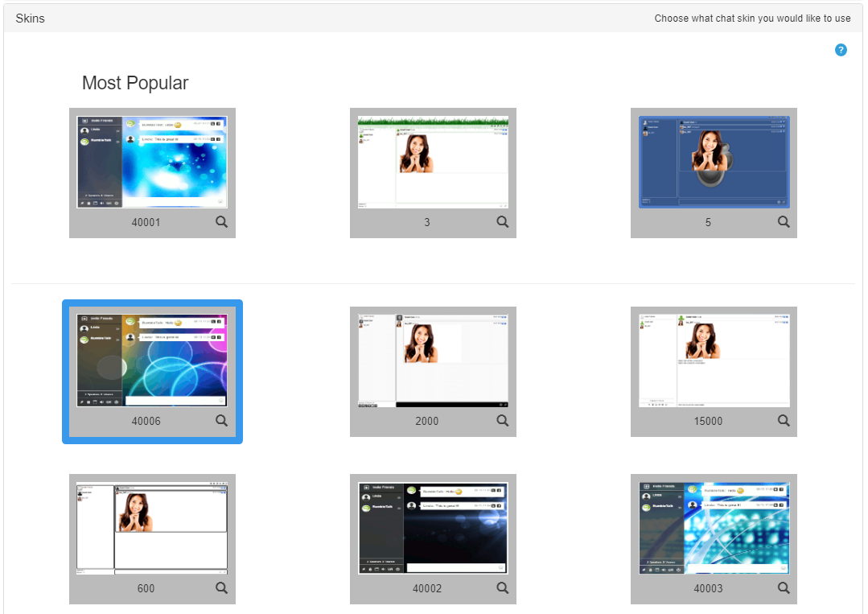The width and height of the screenshot is (868, 614).
Task: Choose the grass-themed skin 3 thumbnail
Action: (x=433, y=162)
